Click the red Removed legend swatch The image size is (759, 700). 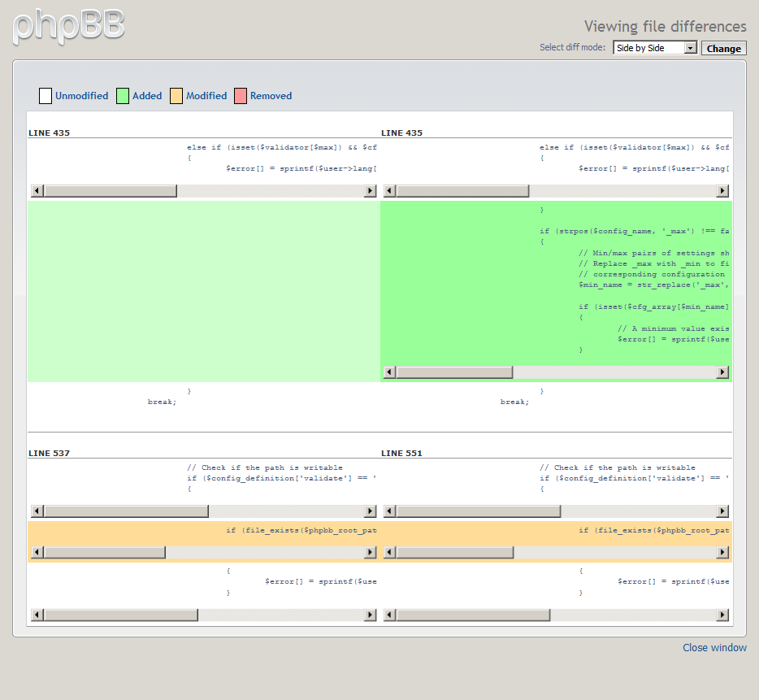point(241,96)
